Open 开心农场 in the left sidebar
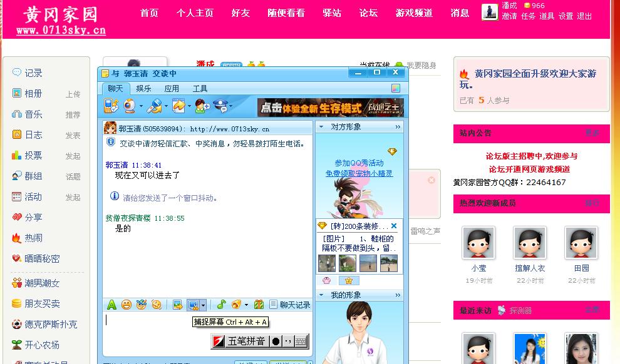Screen dimensions: 620x364 [x=41, y=345]
